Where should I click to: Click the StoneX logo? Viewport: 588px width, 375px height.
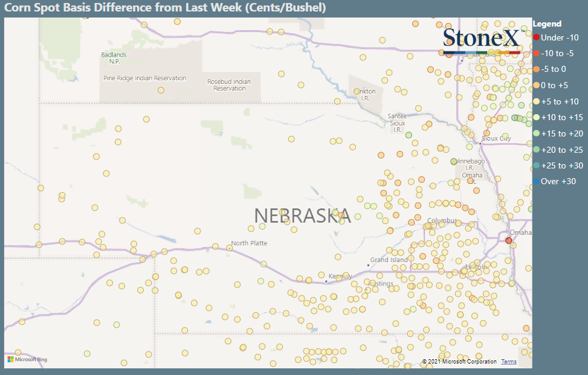point(482,40)
